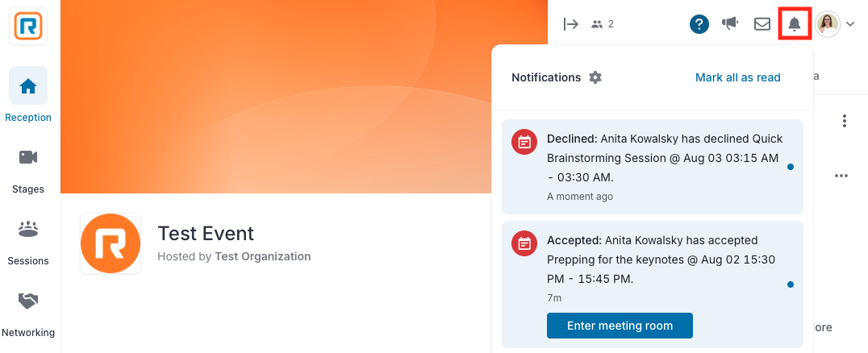Expand the profile menu chevron
Viewport: 868px width, 353px height.
point(851,24)
